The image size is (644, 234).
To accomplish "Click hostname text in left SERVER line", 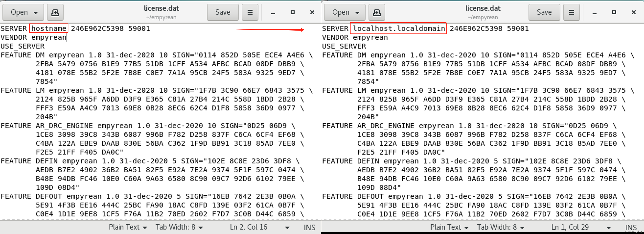I will (x=49, y=29).
